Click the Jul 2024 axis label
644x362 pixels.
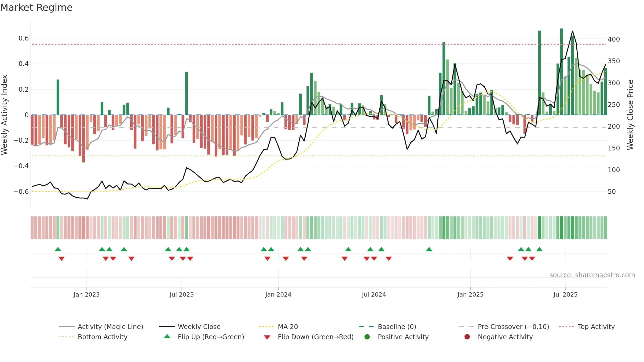click(374, 294)
